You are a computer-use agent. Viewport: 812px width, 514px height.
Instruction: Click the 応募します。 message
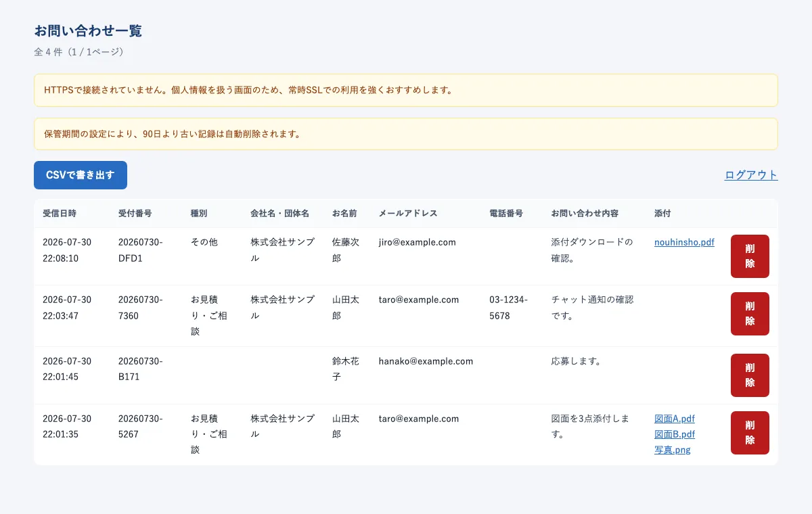coord(577,361)
